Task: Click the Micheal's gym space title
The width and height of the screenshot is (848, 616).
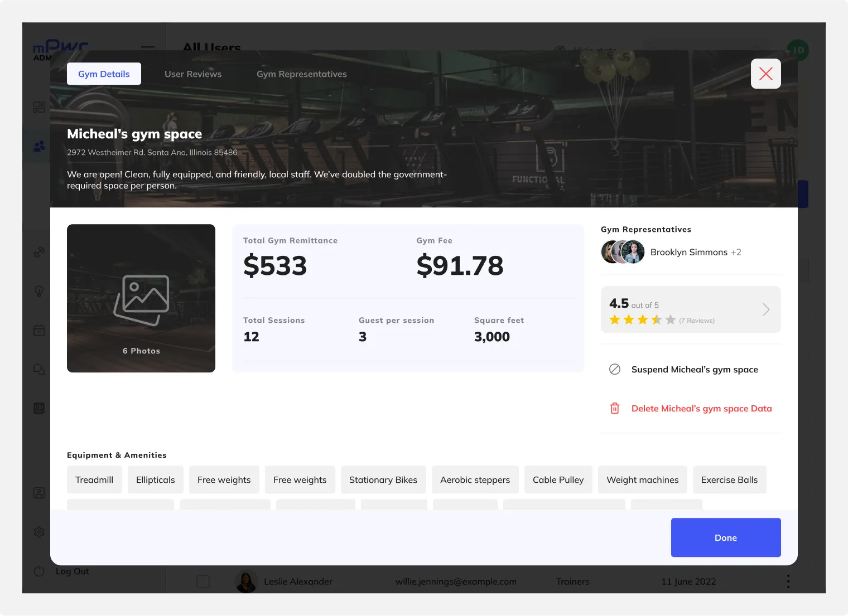Action: click(x=134, y=134)
